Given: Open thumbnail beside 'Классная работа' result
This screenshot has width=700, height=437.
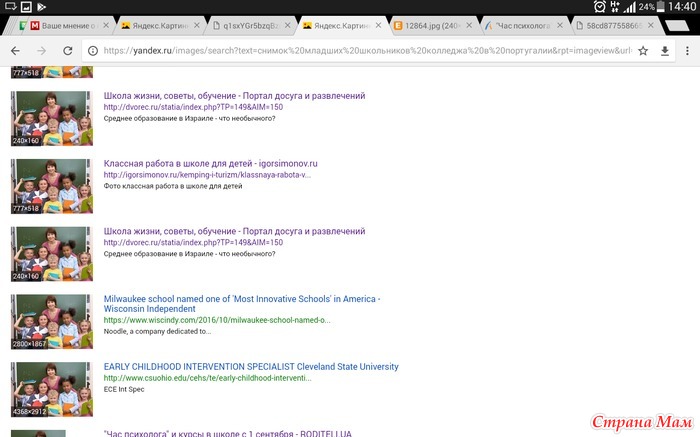Looking at the screenshot, I should [x=52, y=186].
